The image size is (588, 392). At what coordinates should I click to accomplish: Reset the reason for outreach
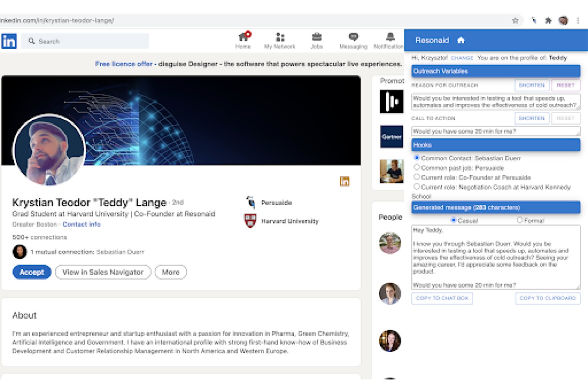(566, 85)
